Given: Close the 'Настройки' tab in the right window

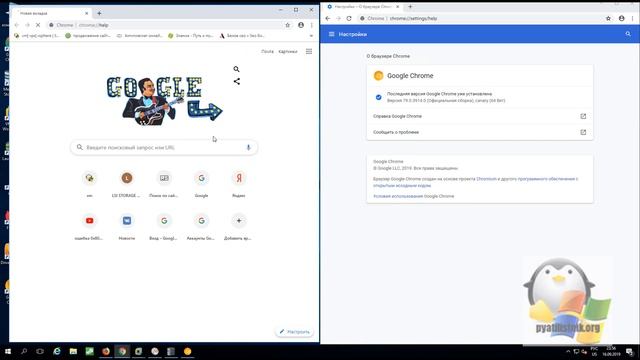Looking at the screenshot, I should pyautogui.click(x=398, y=7).
